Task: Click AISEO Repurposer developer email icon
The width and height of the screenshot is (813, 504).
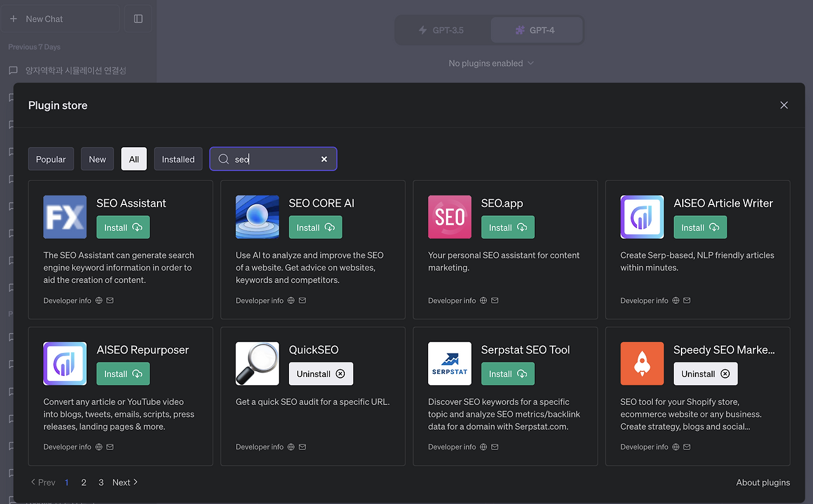Action: [110, 447]
